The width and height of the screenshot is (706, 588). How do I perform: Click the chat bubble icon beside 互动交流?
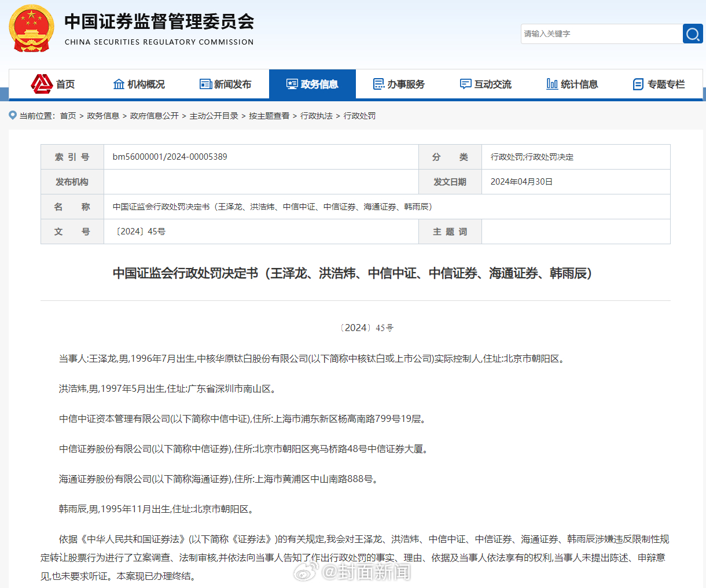coord(465,84)
